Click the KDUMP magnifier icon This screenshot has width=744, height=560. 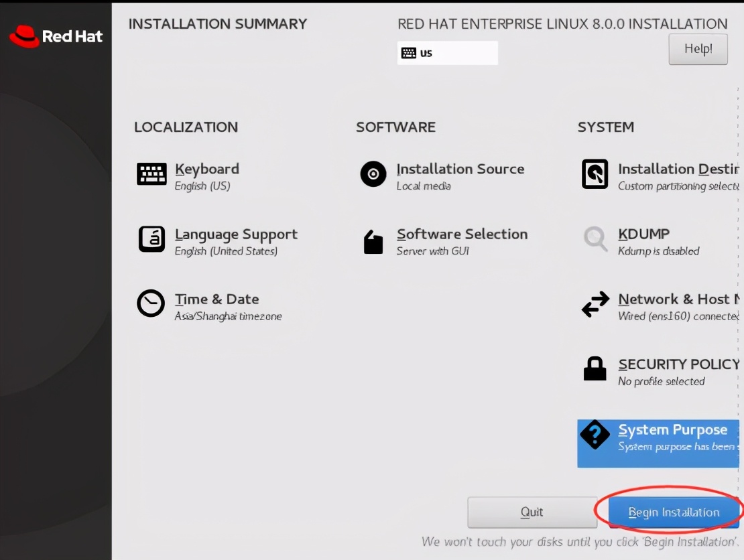(595, 238)
